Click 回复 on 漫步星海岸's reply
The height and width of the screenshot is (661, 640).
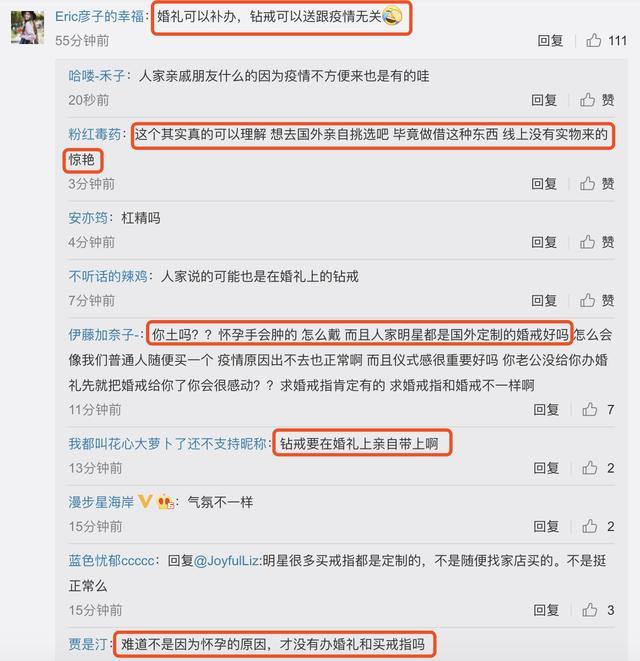pos(546,527)
